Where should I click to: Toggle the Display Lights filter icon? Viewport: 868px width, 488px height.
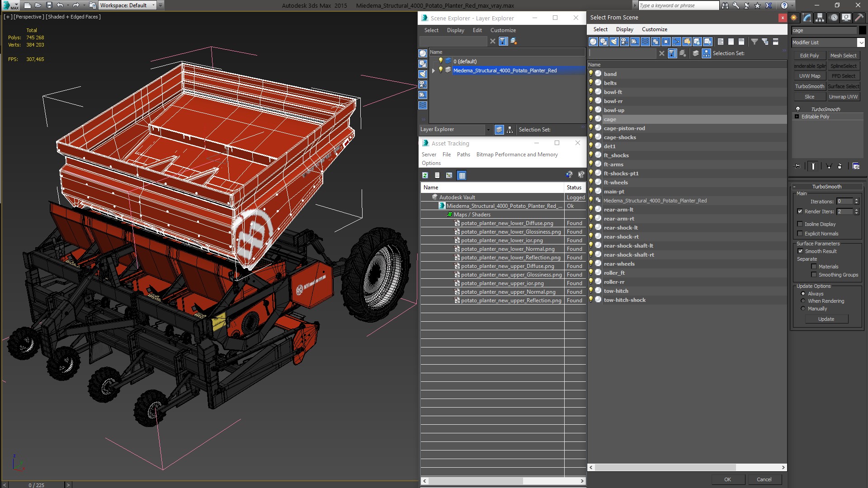point(614,42)
